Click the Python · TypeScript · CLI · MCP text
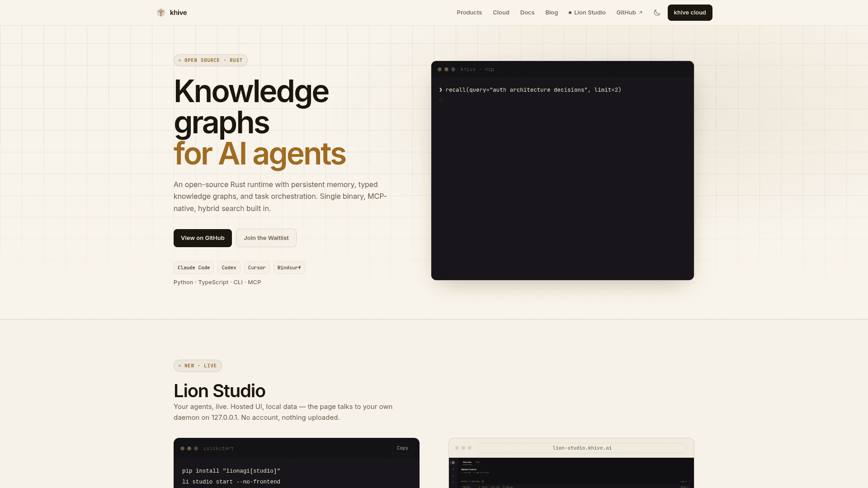 pyautogui.click(x=217, y=282)
